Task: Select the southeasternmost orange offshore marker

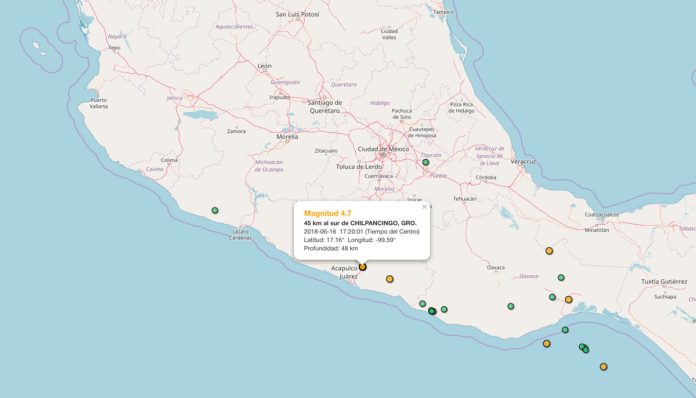Action: [604, 366]
